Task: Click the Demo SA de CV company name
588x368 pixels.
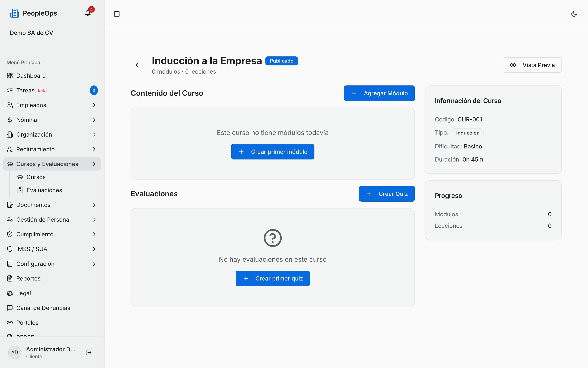Action: [31, 33]
